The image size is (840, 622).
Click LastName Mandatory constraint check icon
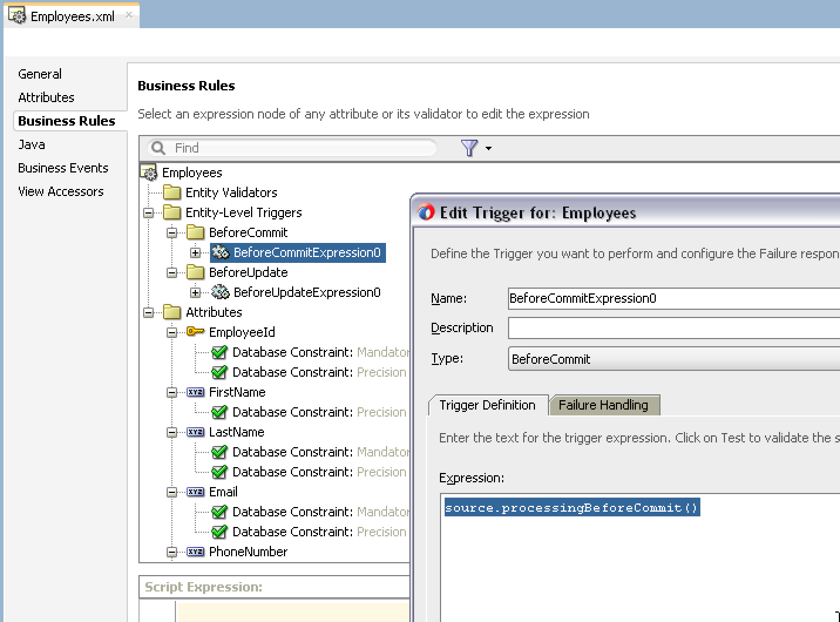[219, 452]
